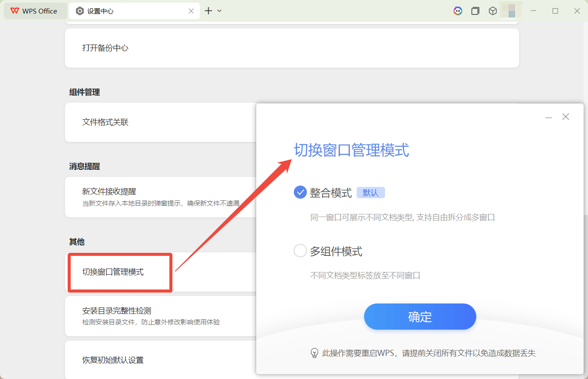The image size is (588, 379).
Task: Click the blurred user avatar
Action: (511, 10)
